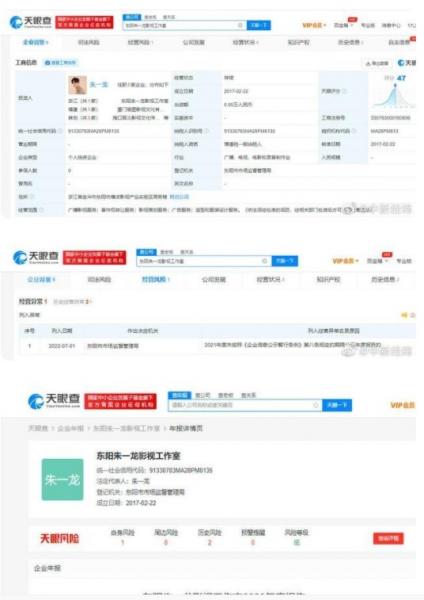Go to 企业年报 in the breadcrumb

(70, 428)
